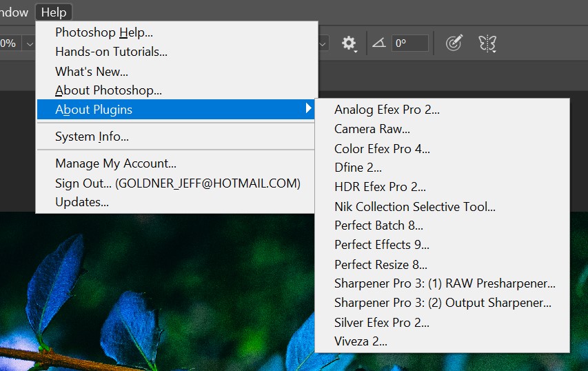Viewport: 588px width, 371px height.
Task: Edit the brush angle 0° field
Action: pyautogui.click(x=410, y=43)
